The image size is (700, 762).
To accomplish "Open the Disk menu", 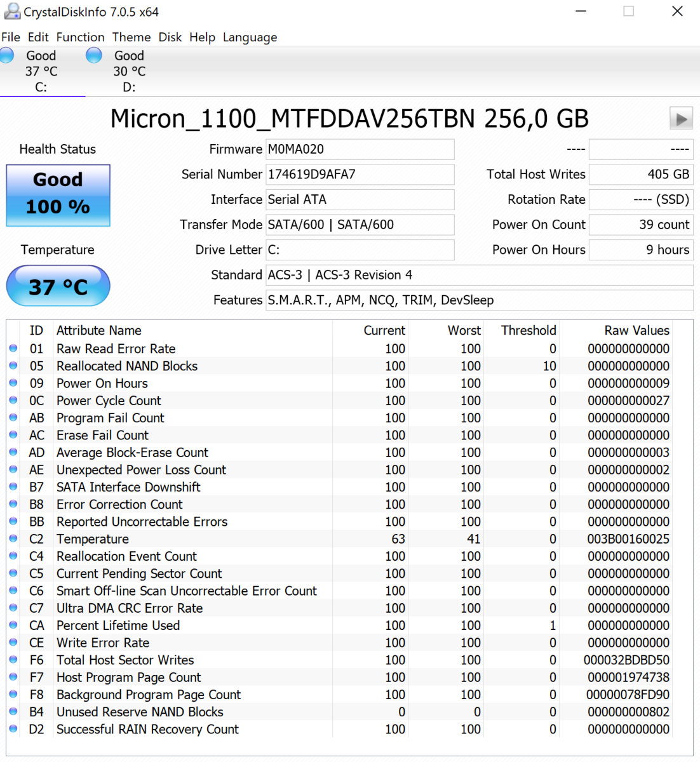I will pyautogui.click(x=170, y=37).
